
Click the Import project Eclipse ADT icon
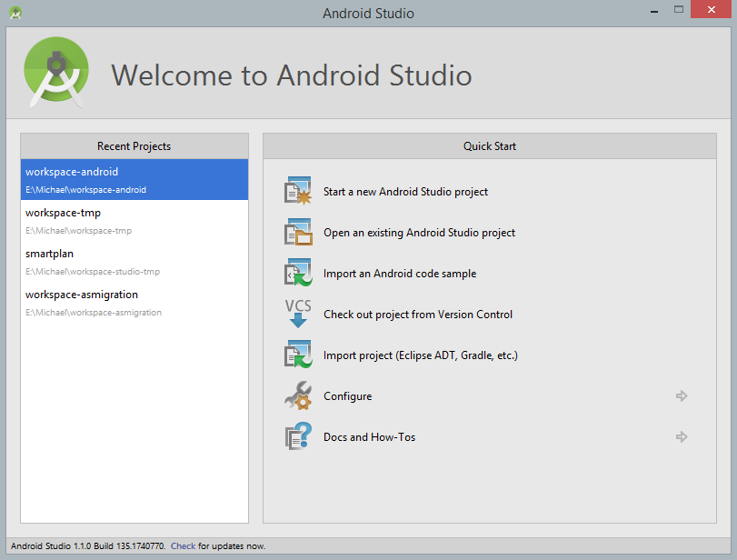point(298,355)
